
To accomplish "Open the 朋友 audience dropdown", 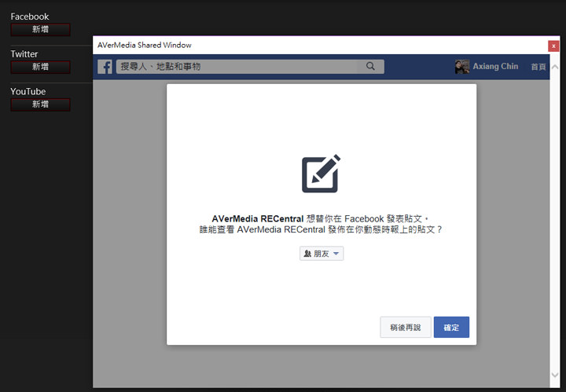I will (322, 254).
